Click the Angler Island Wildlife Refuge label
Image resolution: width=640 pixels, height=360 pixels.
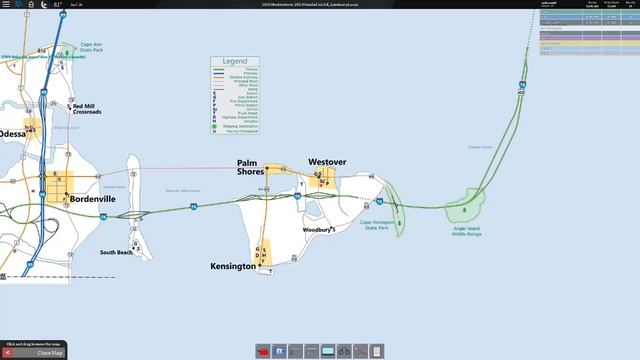tap(467, 231)
